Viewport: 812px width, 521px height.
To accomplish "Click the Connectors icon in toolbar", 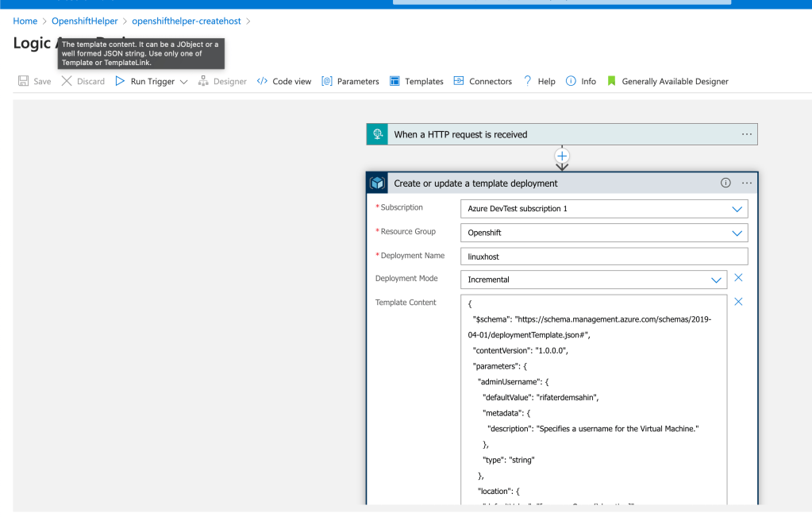I will (459, 81).
